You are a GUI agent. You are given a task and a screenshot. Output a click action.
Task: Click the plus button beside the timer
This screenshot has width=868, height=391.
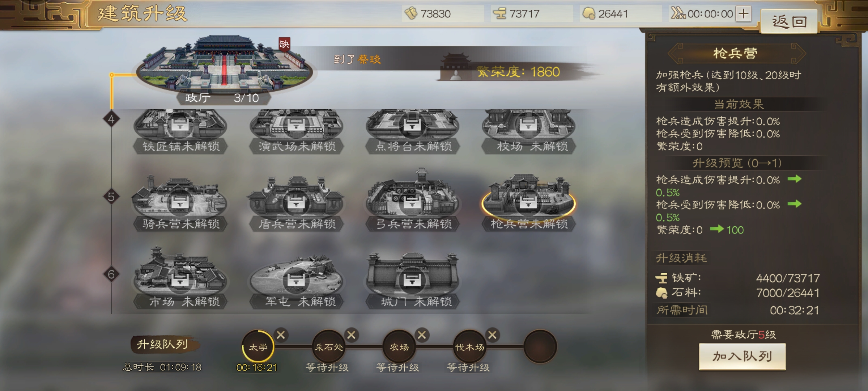744,14
